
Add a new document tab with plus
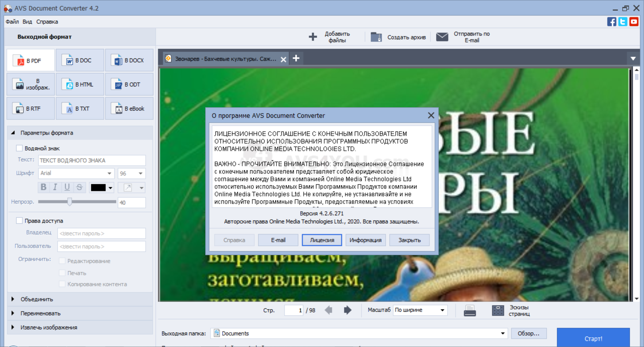(x=296, y=58)
